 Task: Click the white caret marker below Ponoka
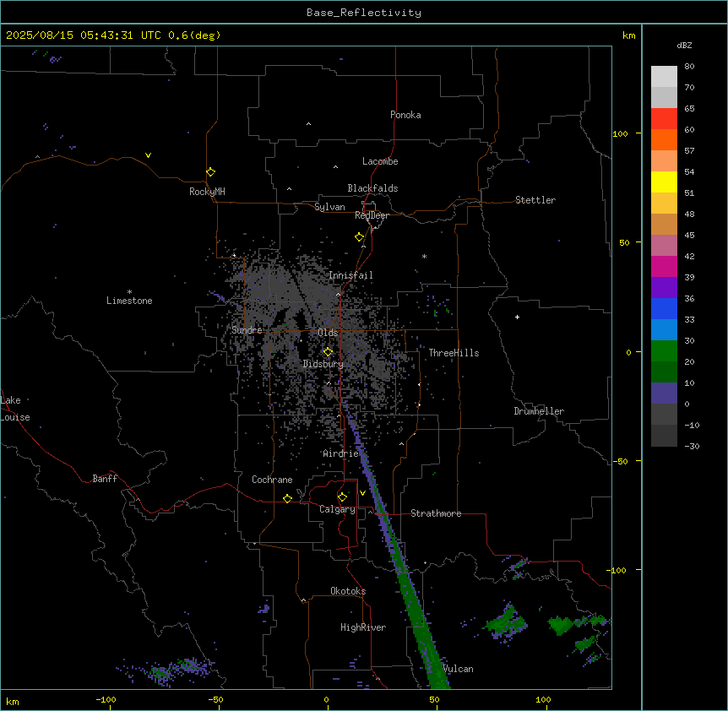(x=308, y=124)
